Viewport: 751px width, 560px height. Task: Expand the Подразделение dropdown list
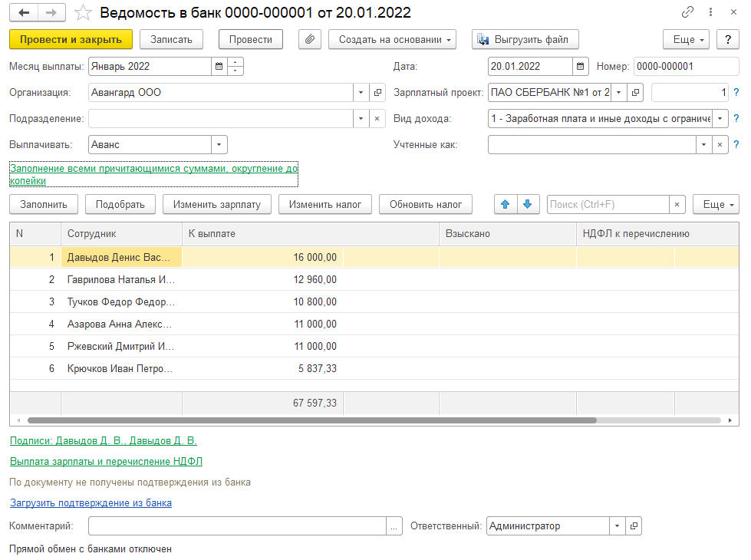coord(361,118)
